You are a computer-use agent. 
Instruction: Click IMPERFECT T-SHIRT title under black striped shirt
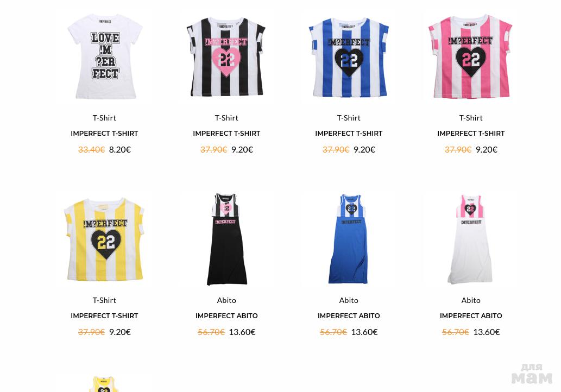pos(226,134)
